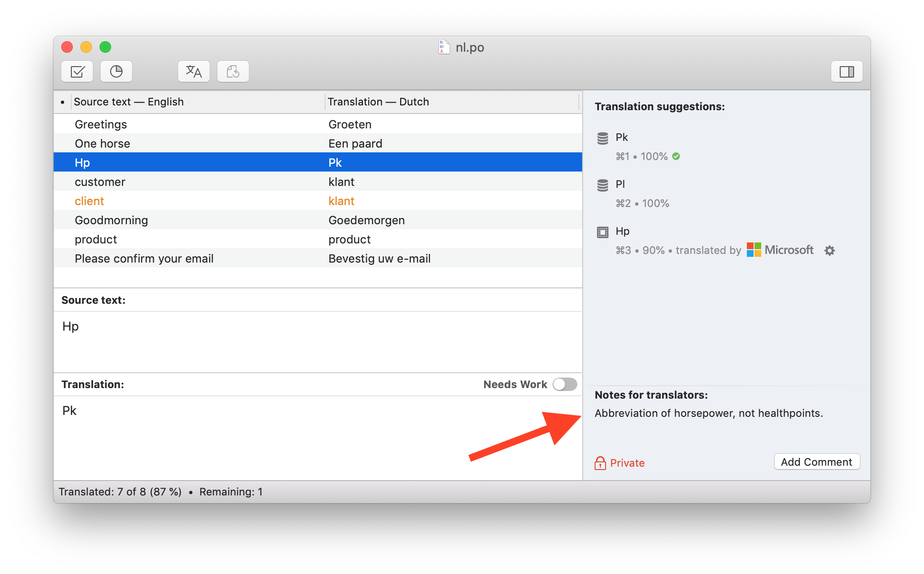Select the customer row
Screen dimensions: 924x574
[318, 182]
